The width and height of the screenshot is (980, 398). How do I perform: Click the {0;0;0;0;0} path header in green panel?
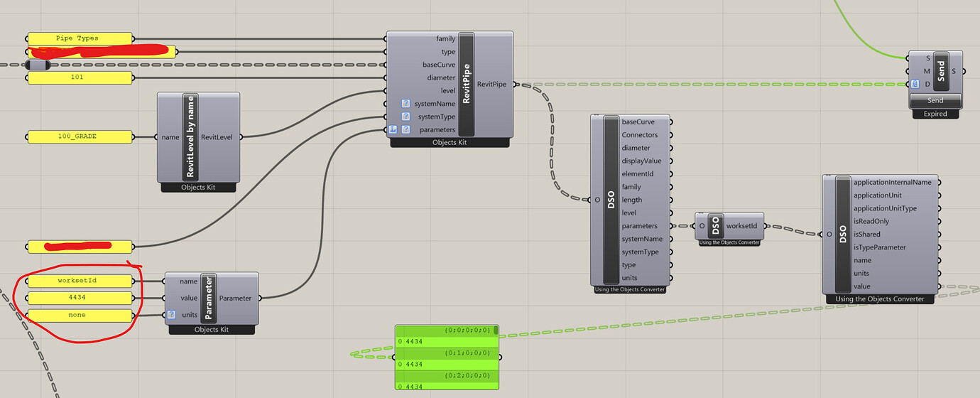coord(468,330)
